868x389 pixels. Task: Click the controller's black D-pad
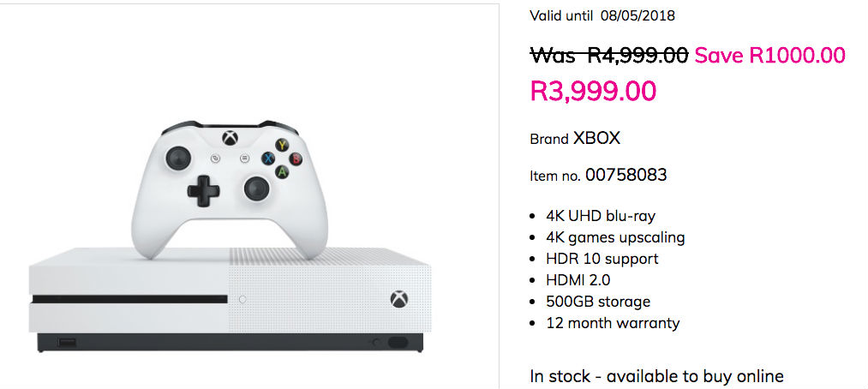point(204,189)
